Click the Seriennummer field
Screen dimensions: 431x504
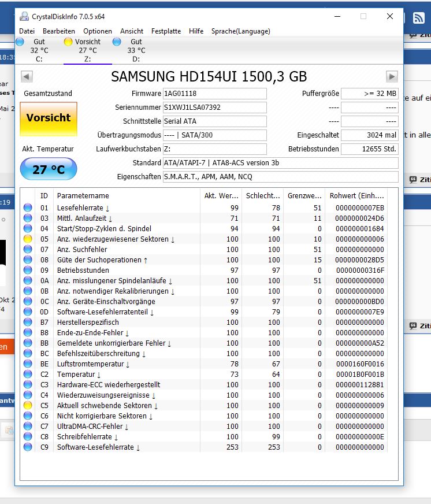(x=215, y=108)
